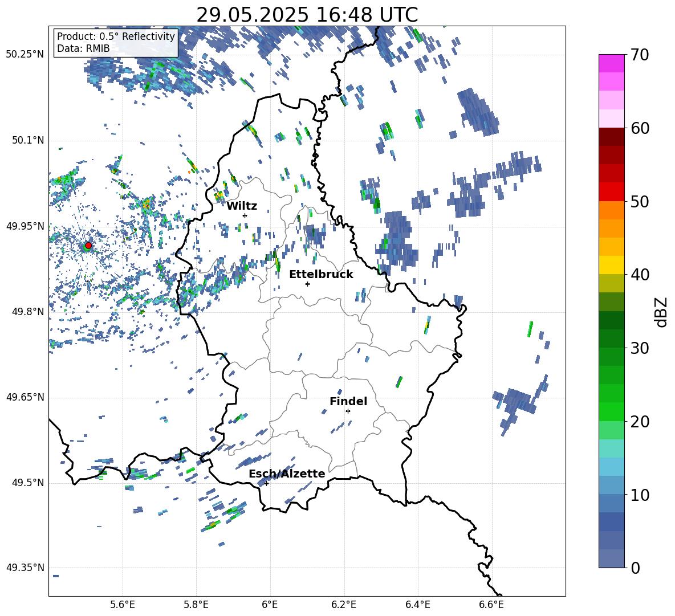Click the colorbar value 40

[x=640, y=275]
